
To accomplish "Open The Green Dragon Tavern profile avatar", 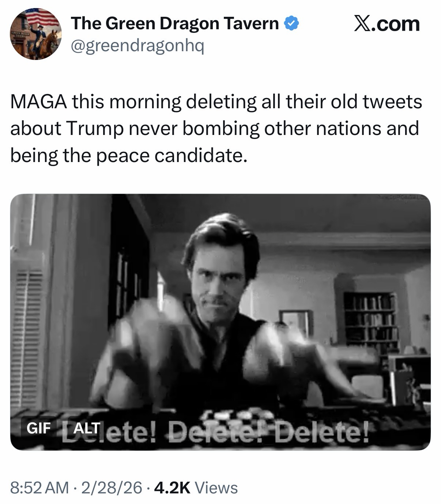I will click(x=35, y=34).
